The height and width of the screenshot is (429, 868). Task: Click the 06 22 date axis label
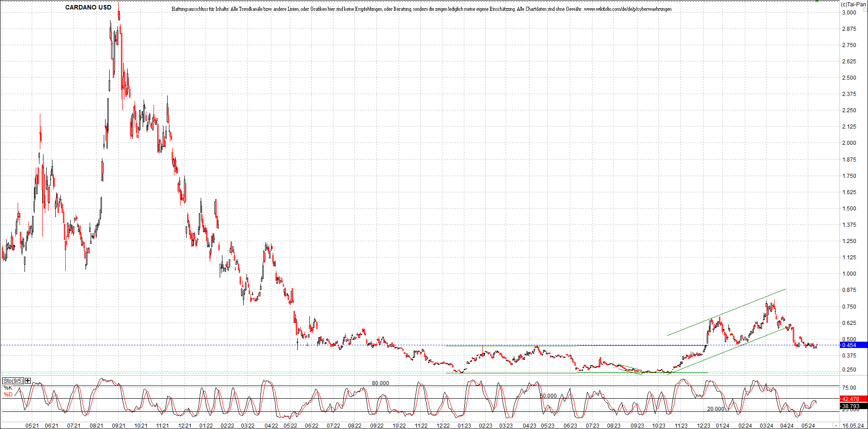click(312, 426)
